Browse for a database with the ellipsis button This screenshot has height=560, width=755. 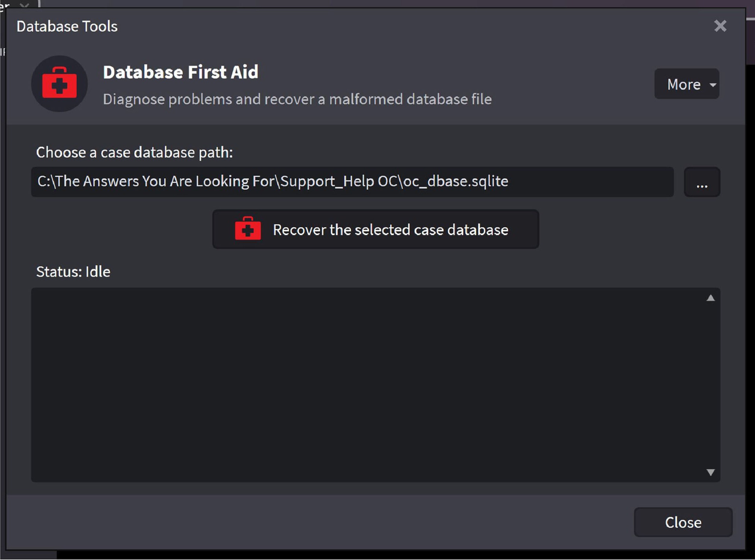[702, 182]
